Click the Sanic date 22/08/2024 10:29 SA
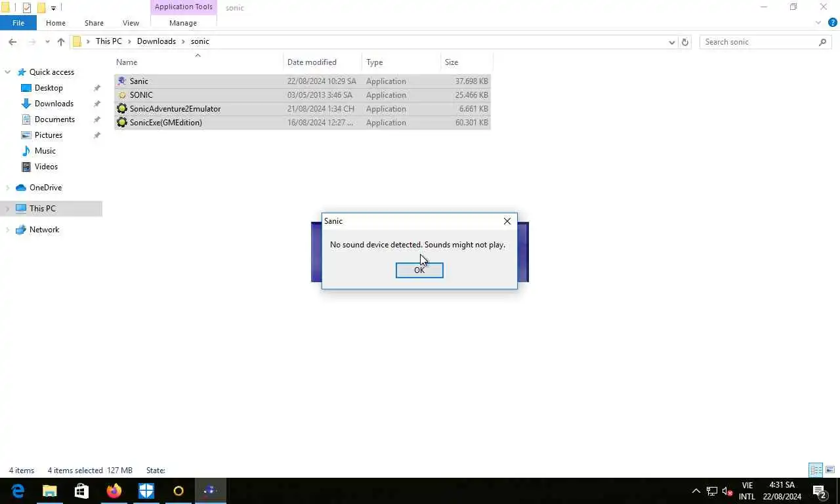Viewport: 840px width, 504px height. tap(322, 81)
